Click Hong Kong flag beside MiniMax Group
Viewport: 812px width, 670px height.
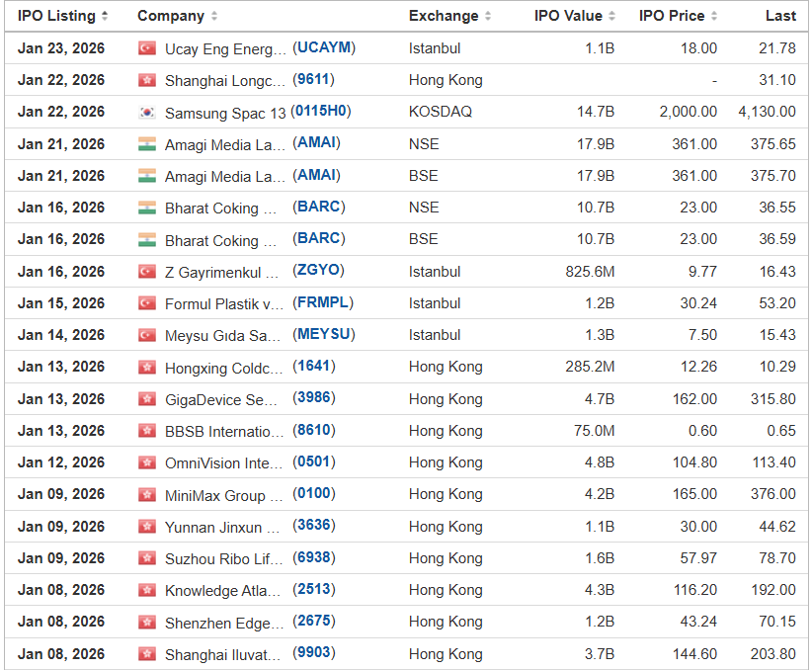[147, 495]
